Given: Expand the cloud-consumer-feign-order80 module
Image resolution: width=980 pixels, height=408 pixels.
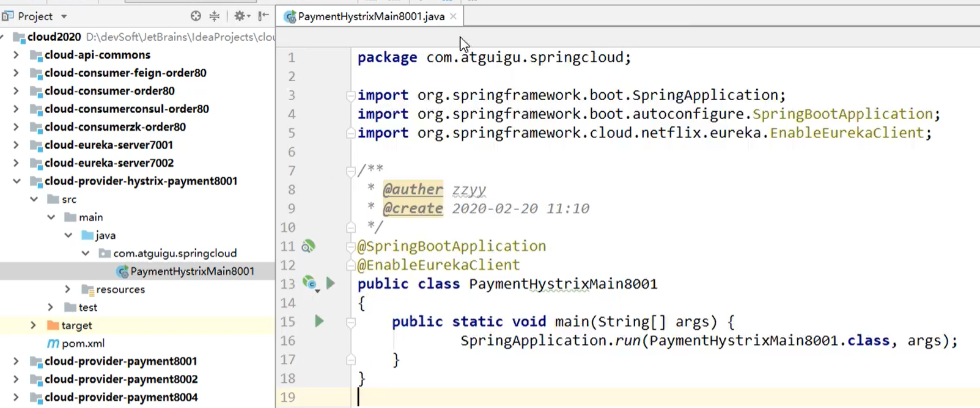Looking at the screenshot, I should (x=16, y=73).
